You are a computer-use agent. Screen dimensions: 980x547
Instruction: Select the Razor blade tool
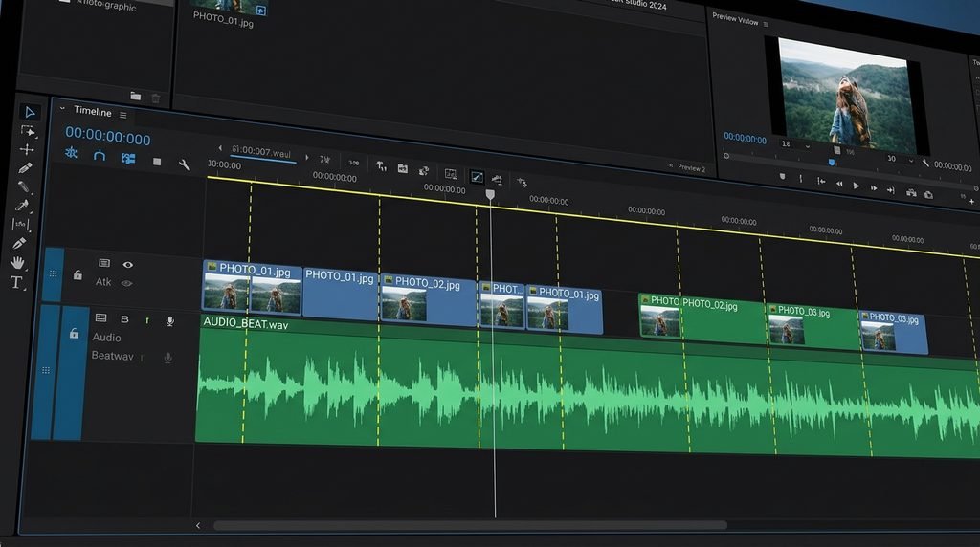pos(24,186)
